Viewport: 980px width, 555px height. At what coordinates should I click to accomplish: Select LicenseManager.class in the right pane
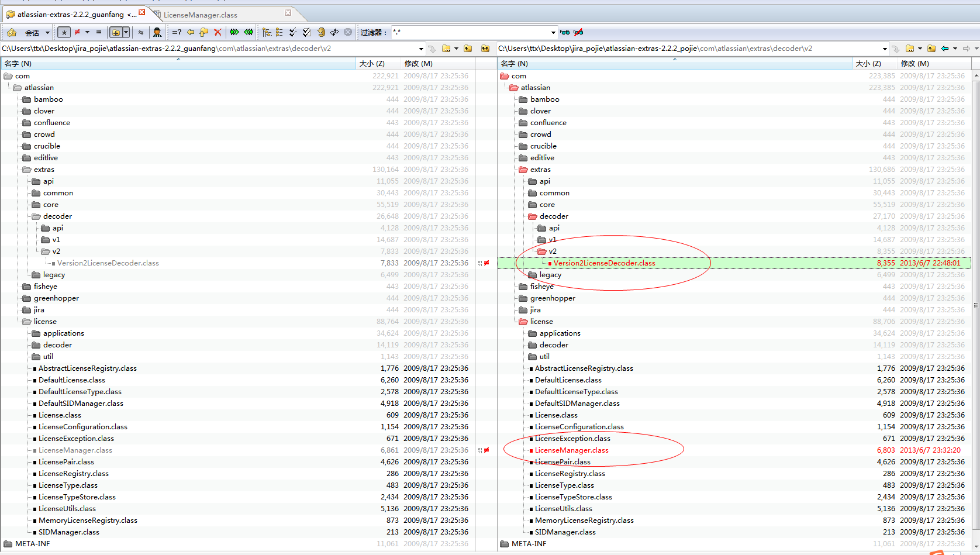[x=571, y=450]
